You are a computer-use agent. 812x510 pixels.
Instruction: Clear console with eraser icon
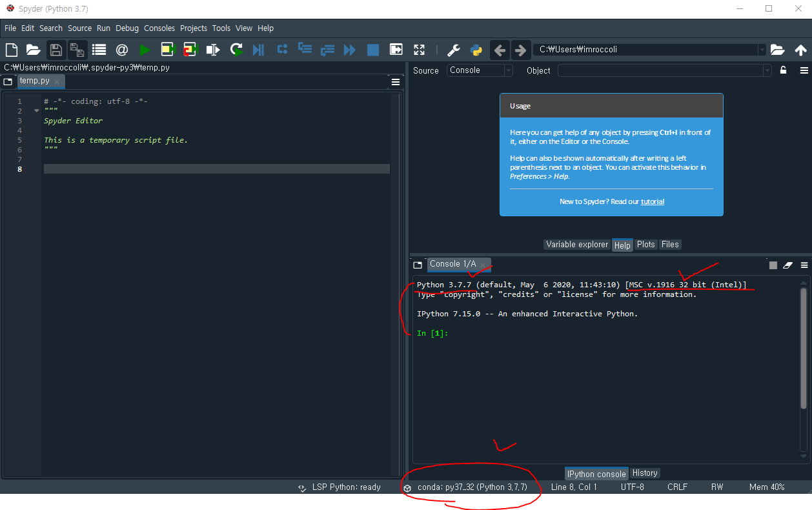(x=787, y=265)
